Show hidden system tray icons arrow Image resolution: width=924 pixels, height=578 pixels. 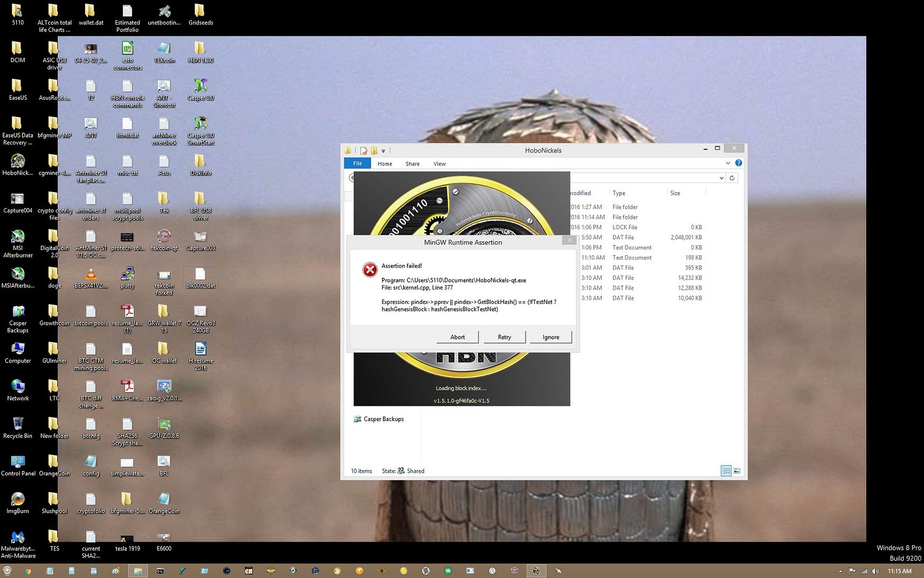pos(840,571)
